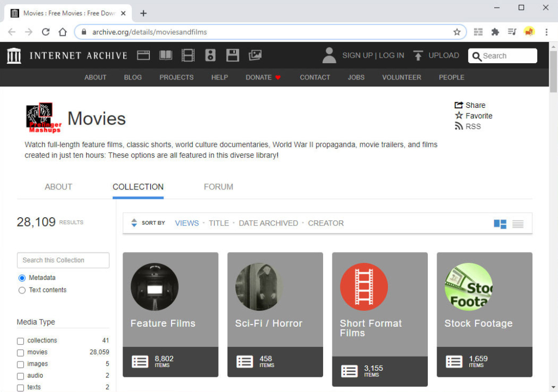
Task: Sort by VIEWS
Action: (x=187, y=223)
